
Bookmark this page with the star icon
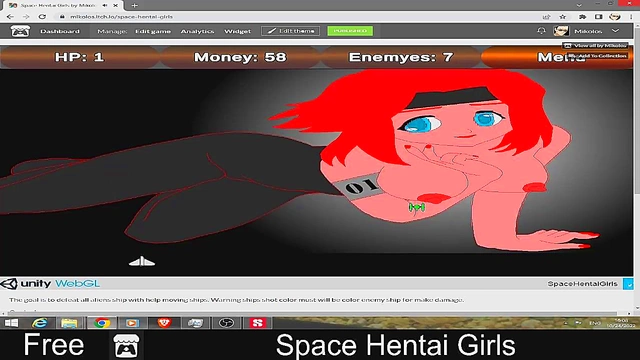tap(562, 17)
